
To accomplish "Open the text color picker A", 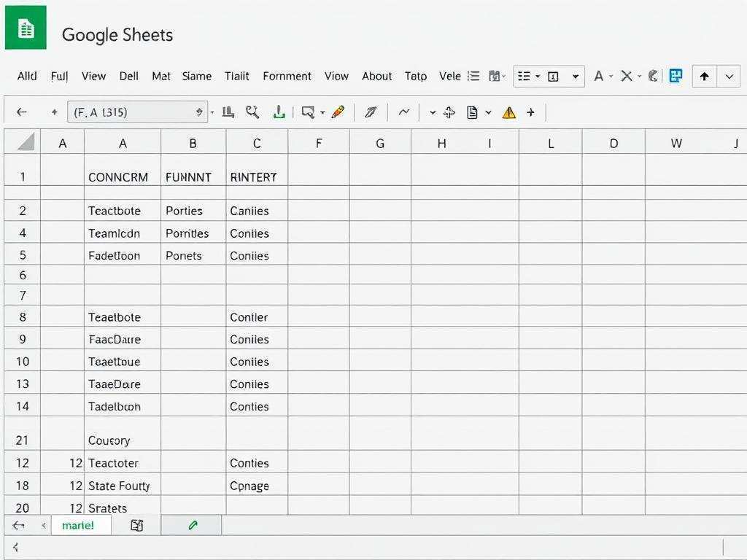I will tap(599, 76).
